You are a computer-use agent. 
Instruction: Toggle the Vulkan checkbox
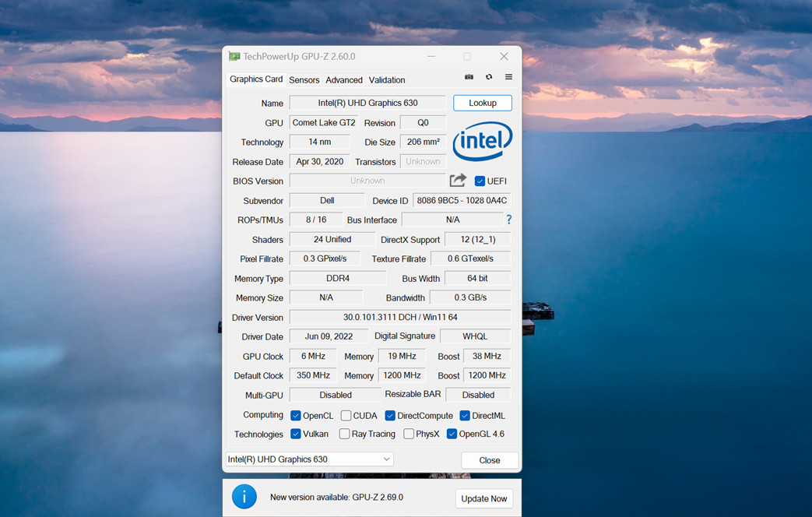click(x=296, y=434)
